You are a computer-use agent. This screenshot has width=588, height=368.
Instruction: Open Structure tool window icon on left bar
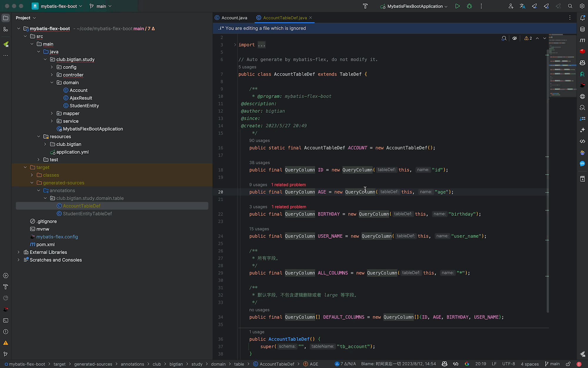click(x=6, y=29)
